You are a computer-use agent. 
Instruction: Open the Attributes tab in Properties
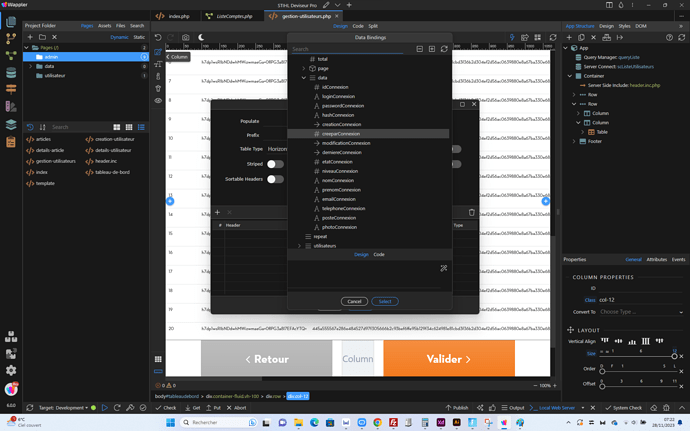(657, 260)
